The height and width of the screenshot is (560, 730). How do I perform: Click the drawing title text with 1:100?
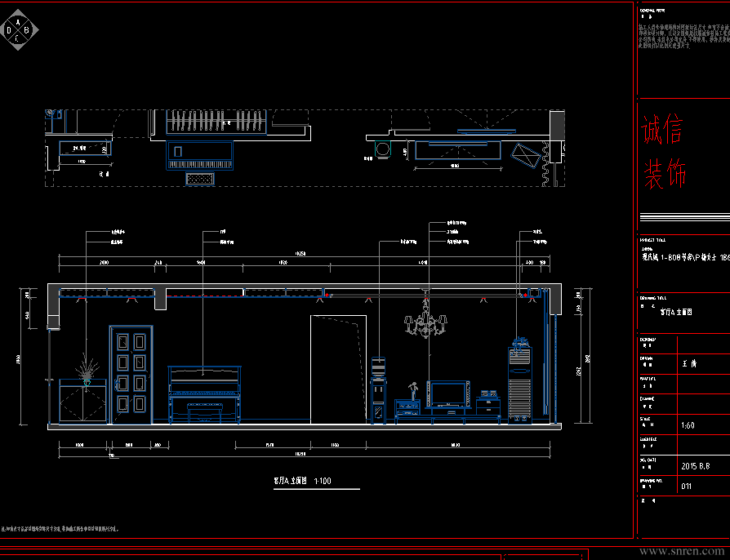point(302,481)
